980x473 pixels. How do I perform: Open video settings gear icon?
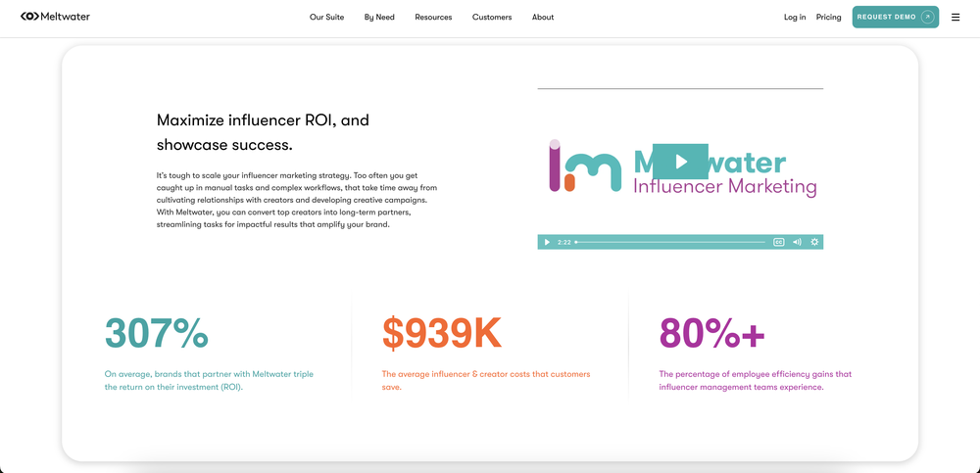[x=814, y=243]
